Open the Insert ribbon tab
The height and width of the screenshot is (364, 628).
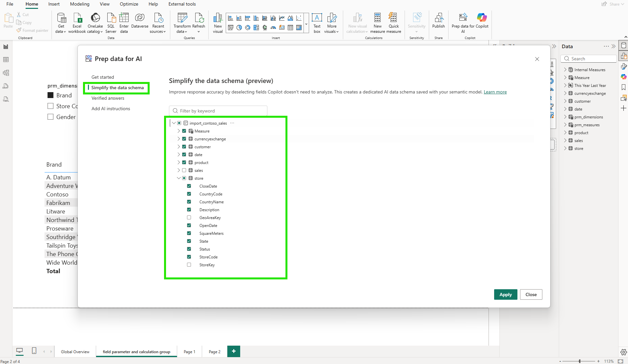click(x=54, y=4)
